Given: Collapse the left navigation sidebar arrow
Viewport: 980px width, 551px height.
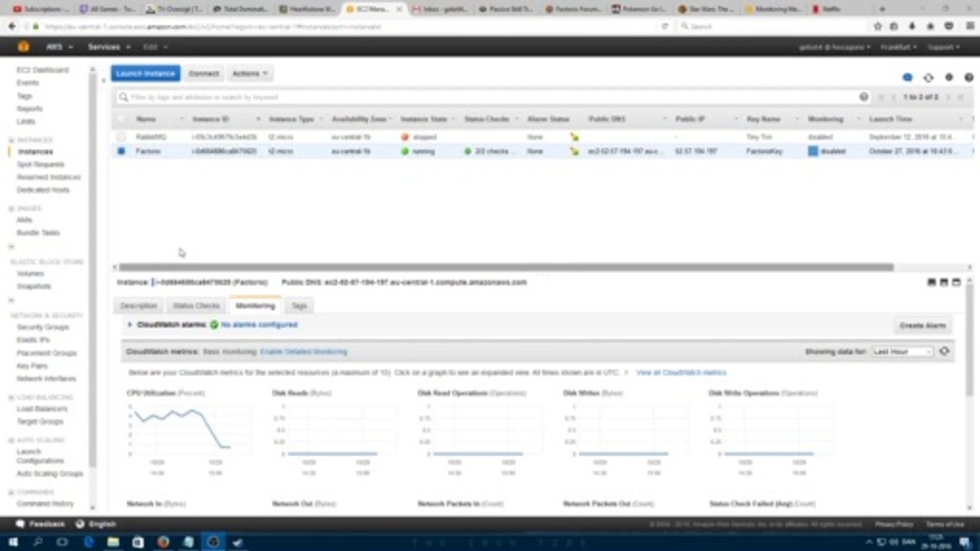Looking at the screenshot, I should pos(104,80).
